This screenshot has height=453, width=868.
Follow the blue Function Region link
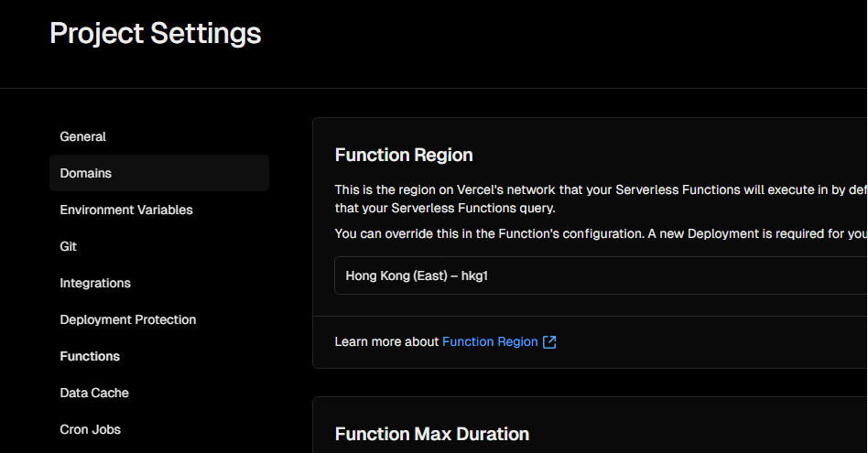click(x=490, y=342)
